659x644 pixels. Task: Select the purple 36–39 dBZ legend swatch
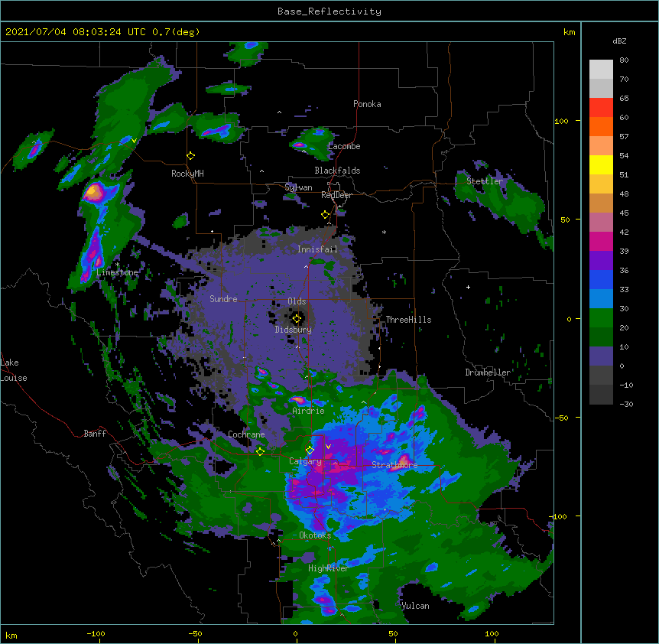[601, 261]
